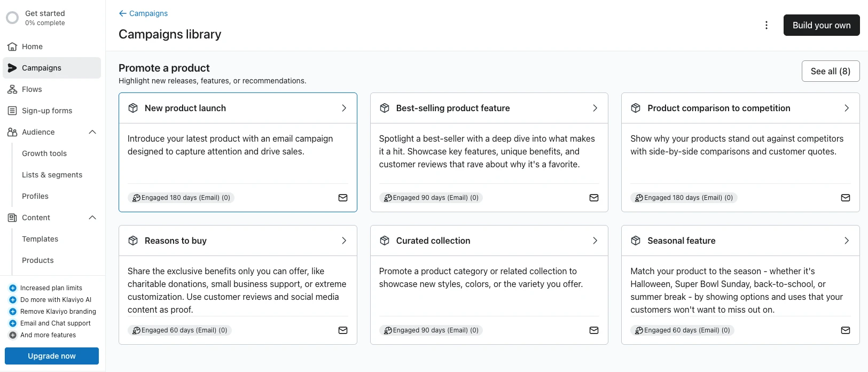Click the box icon beside Curated collection
This screenshot has height=372, width=868.
[x=384, y=241]
